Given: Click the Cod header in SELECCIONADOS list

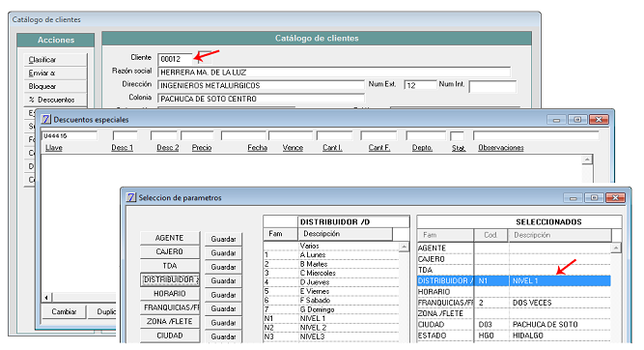Looking at the screenshot, I should point(491,235).
